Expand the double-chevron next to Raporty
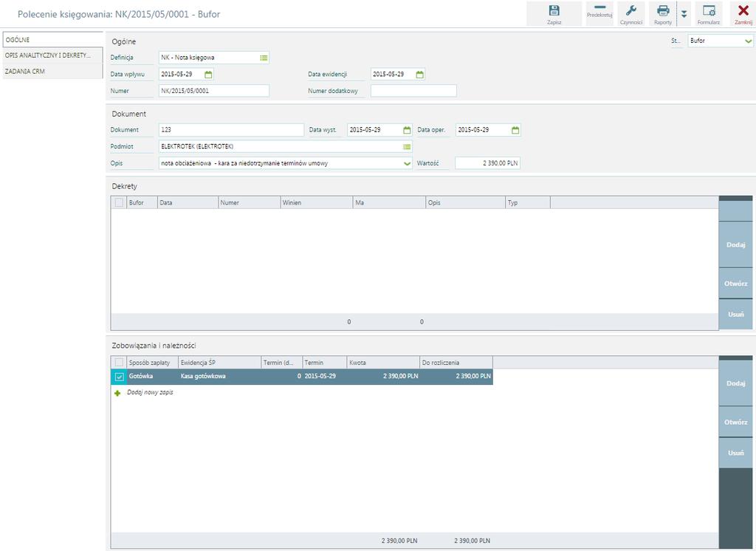 (x=684, y=14)
